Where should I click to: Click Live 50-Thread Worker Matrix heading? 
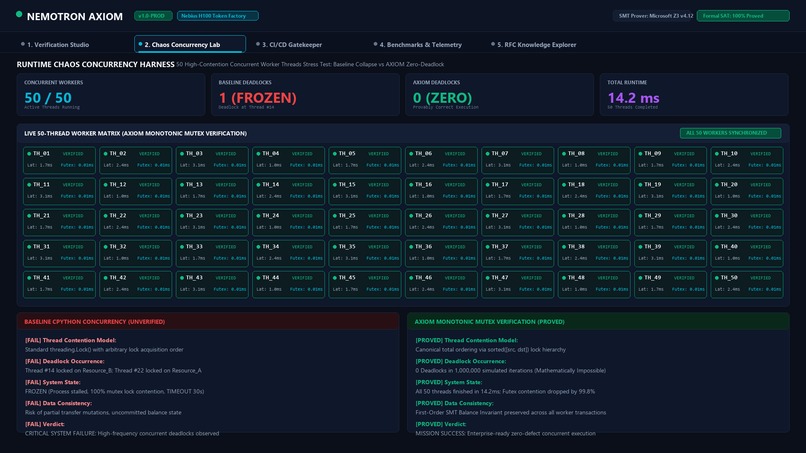[x=135, y=134]
